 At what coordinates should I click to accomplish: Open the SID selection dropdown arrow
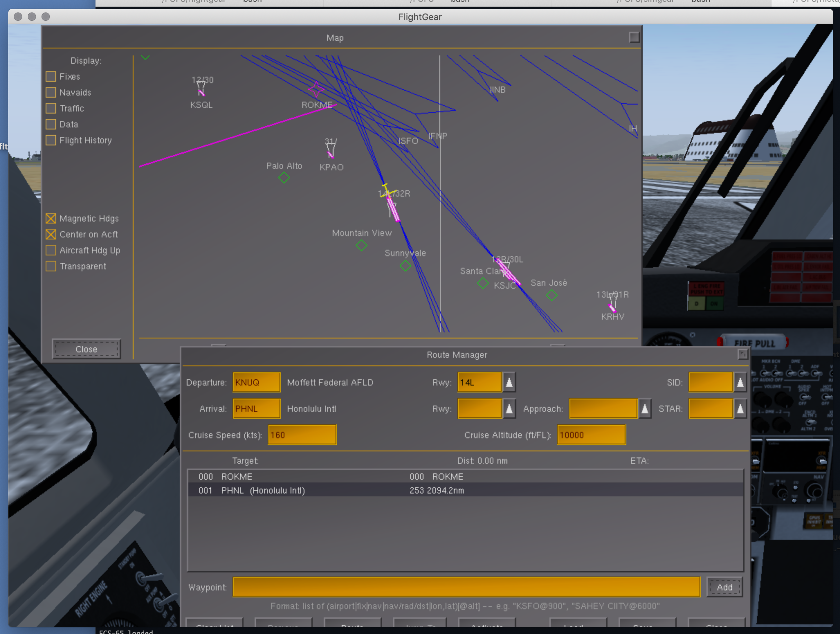click(x=740, y=382)
